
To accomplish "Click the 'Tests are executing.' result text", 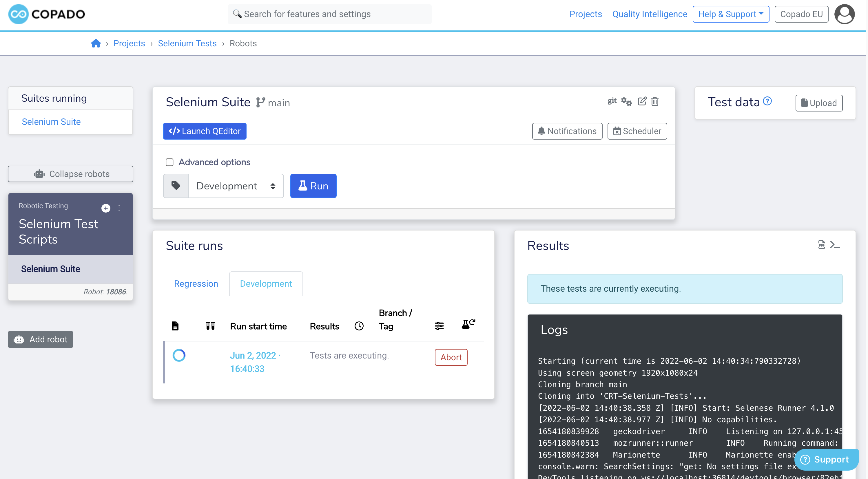I will coord(349,356).
